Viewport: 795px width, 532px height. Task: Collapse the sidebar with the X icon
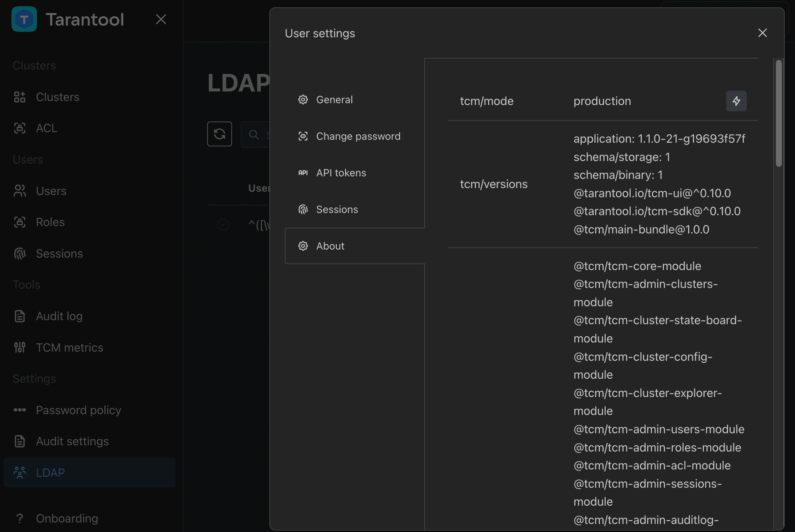[161, 19]
